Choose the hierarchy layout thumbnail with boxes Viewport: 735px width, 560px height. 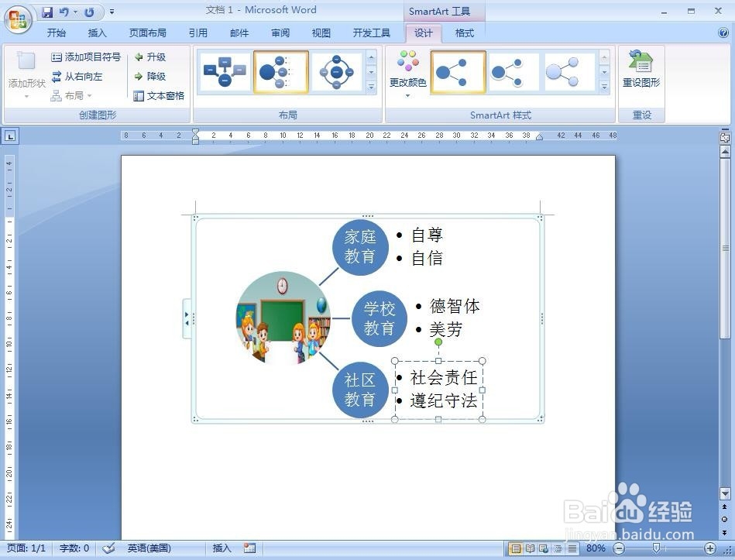click(225, 72)
